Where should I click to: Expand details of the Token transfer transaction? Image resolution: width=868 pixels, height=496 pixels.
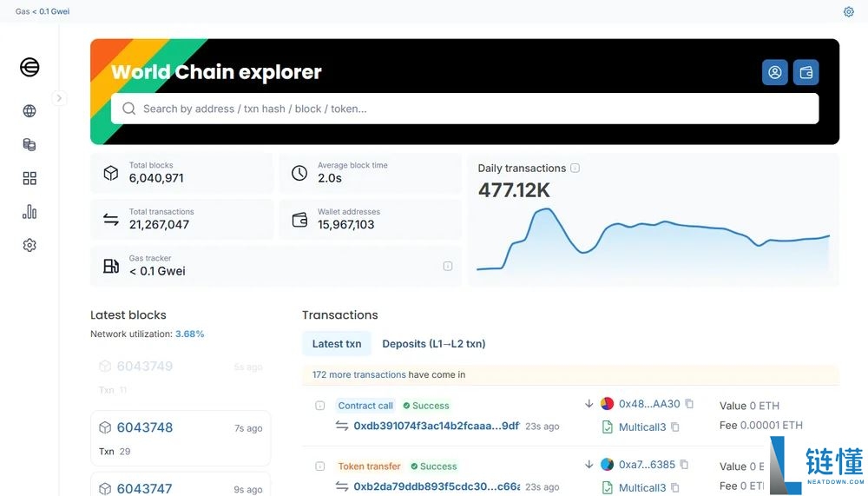320,466
